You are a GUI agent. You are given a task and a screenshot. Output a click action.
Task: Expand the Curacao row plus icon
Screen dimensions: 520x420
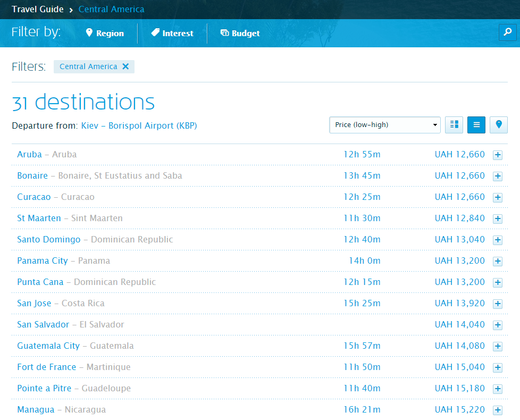[498, 197]
